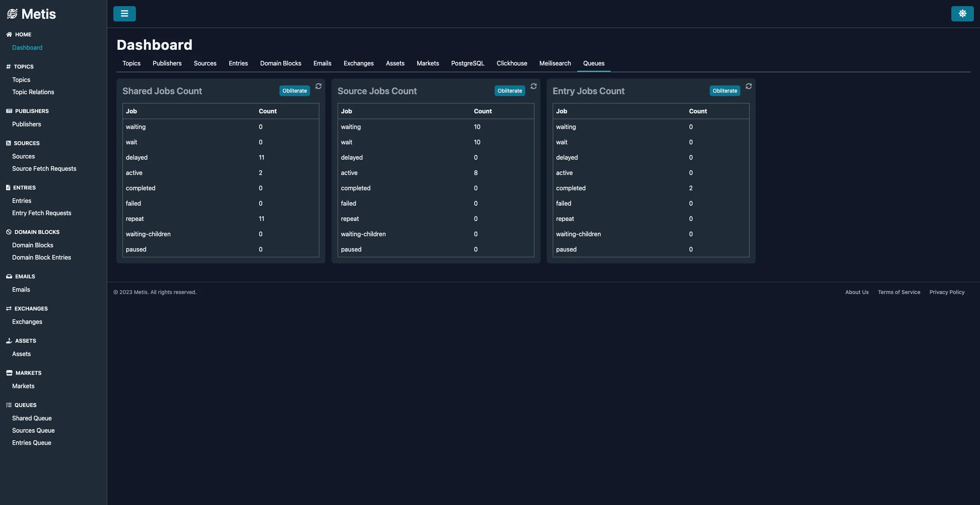Click the Metis leaf logo icon
This screenshot has height=505, width=980.
click(12, 14)
